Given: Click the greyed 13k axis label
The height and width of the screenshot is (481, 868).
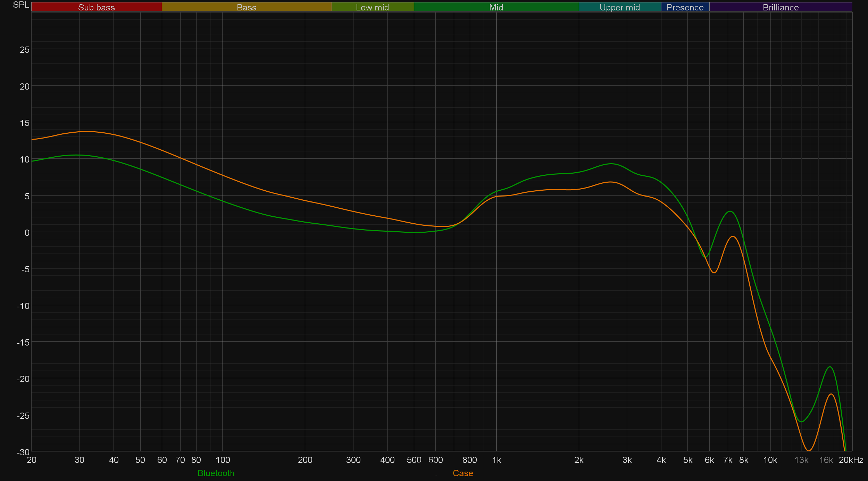Looking at the screenshot, I should pos(801,460).
